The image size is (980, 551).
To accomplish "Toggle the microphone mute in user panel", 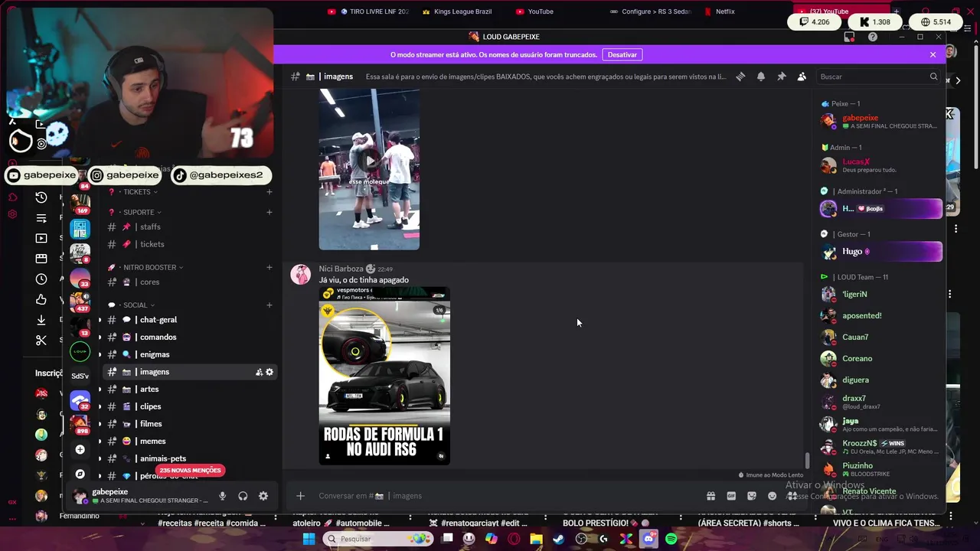I will point(222,496).
